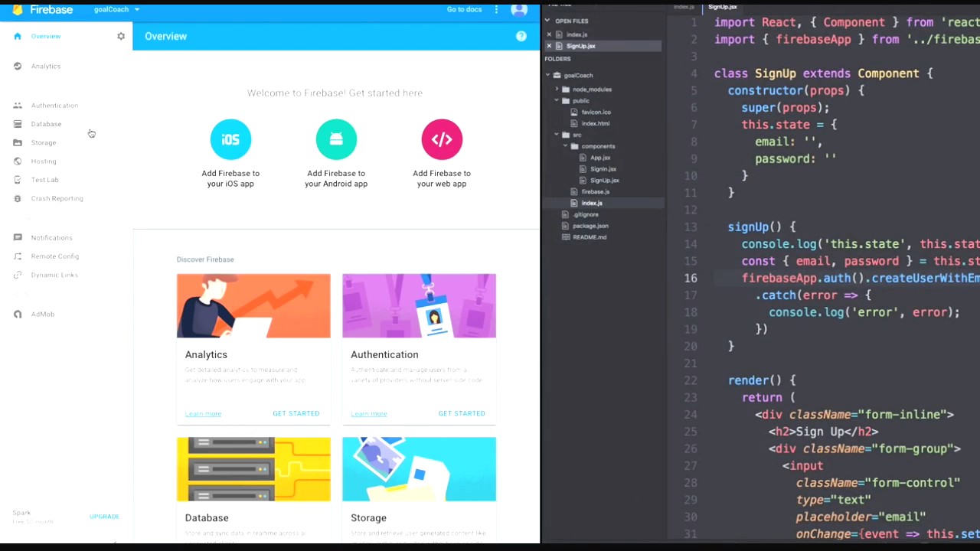Select Database in the Firebase sidebar
980x551 pixels.
coord(46,124)
